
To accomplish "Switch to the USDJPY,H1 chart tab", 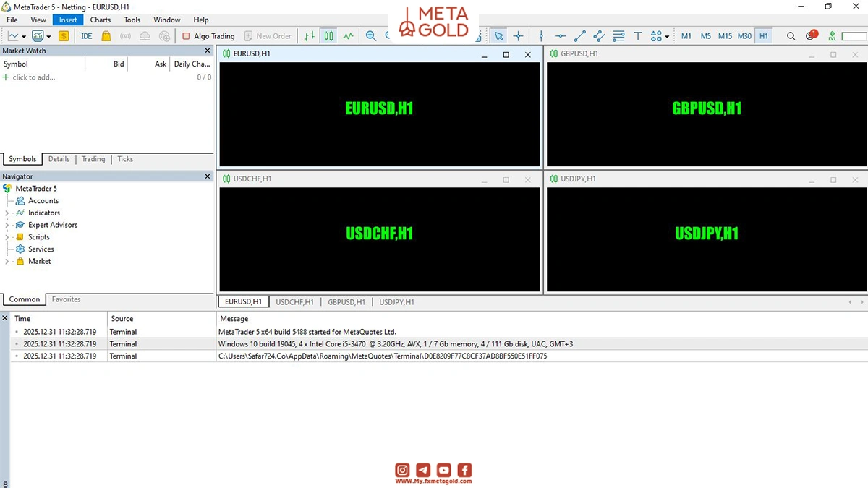I will click(396, 302).
